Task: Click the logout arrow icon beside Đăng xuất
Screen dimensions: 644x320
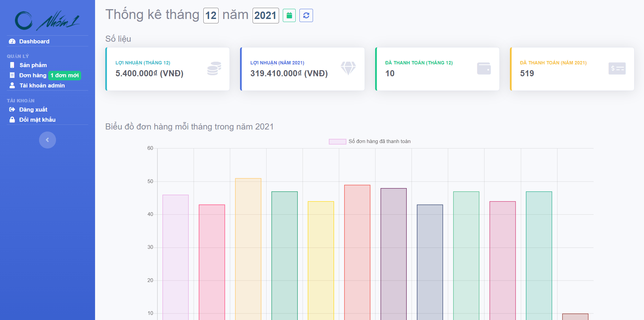Action: click(x=12, y=109)
